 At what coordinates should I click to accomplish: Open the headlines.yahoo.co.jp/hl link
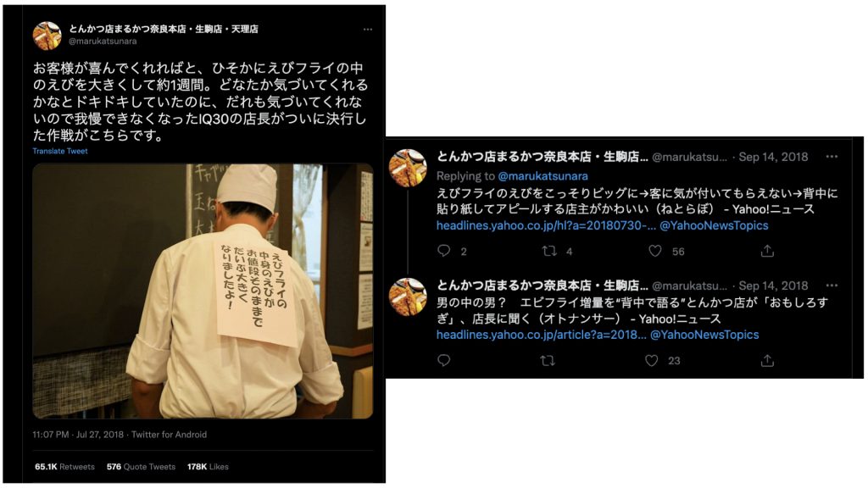(547, 225)
